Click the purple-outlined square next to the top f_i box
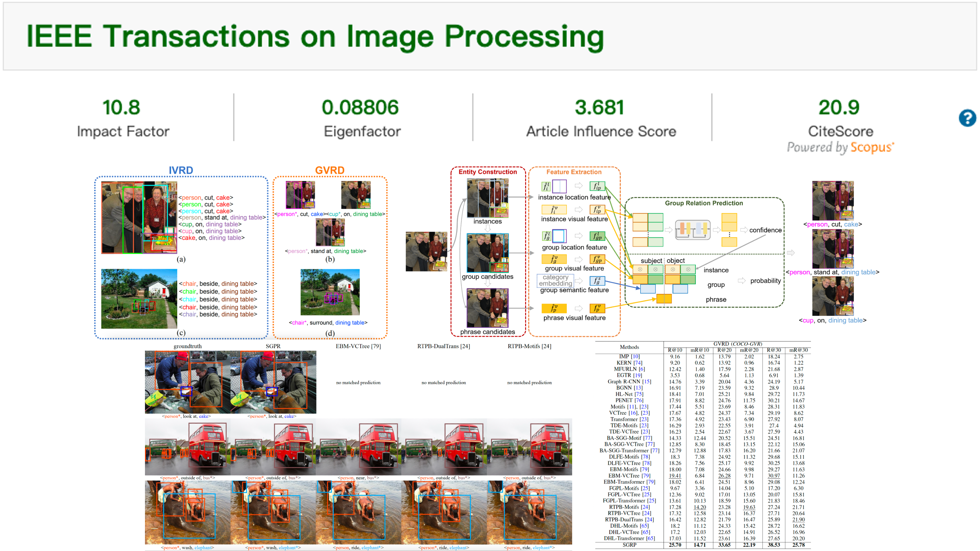Viewport: 980px width, 551px height. point(559,187)
